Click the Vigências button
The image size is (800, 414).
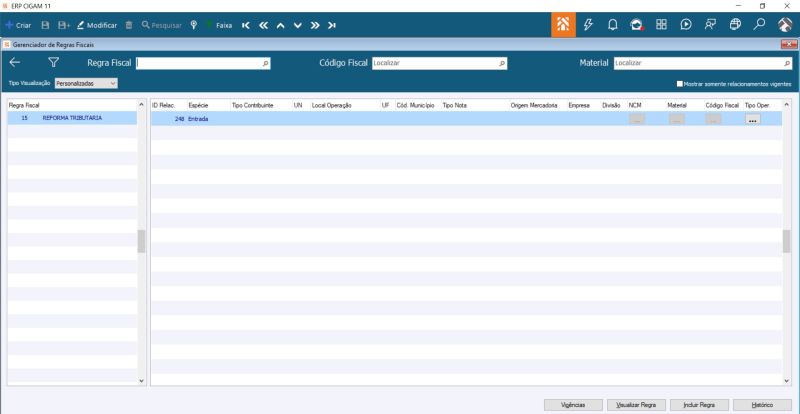(x=573, y=405)
